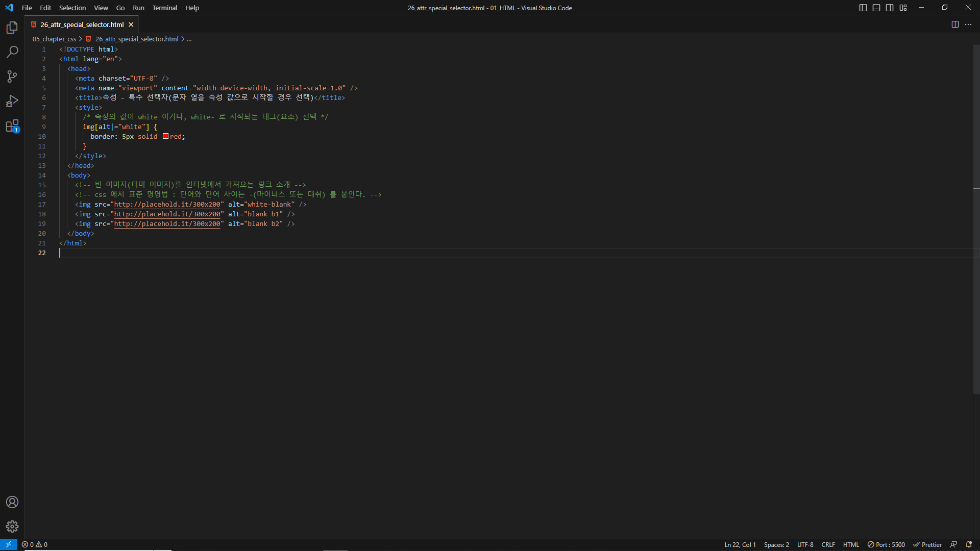Open the Terminal menu

(x=164, y=8)
